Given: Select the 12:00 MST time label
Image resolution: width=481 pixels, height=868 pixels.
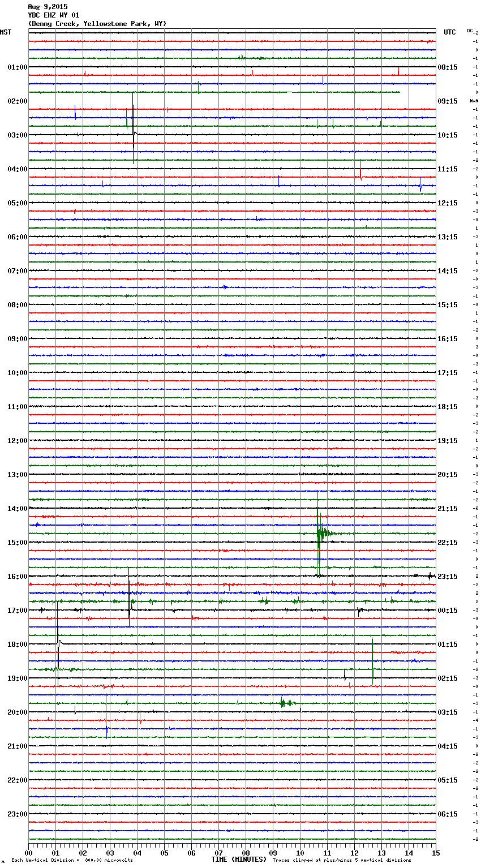Looking at the screenshot, I should pyautogui.click(x=18, y=441).
